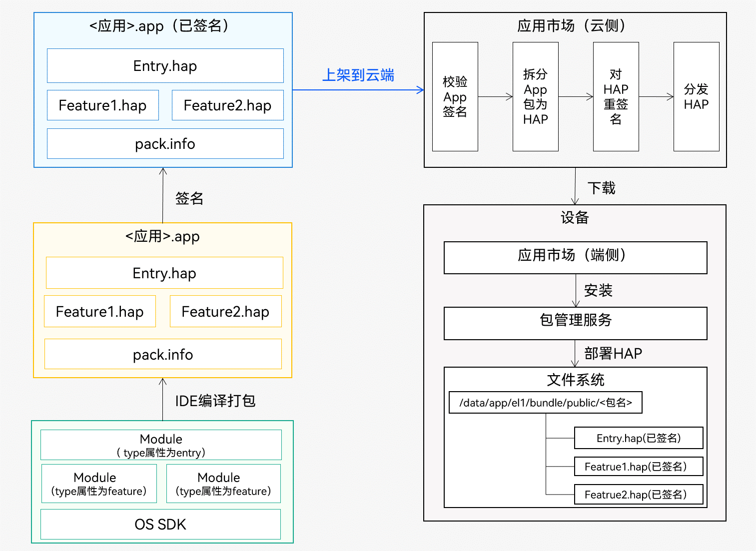756x551 pixels.
Task: Select the '校验App签名' step box
Action: [x=455, y=96]
